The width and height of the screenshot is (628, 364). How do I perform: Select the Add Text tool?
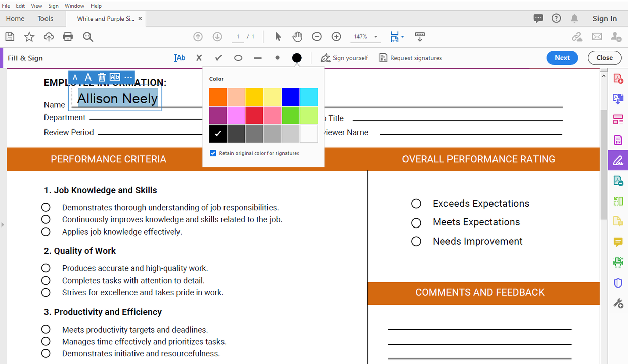180,57
